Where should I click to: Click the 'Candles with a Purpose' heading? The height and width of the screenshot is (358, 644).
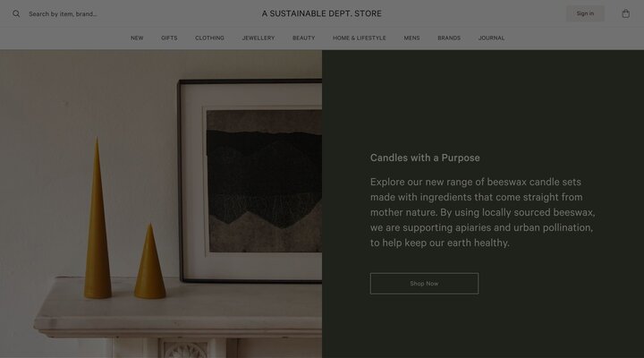(425, 158)
